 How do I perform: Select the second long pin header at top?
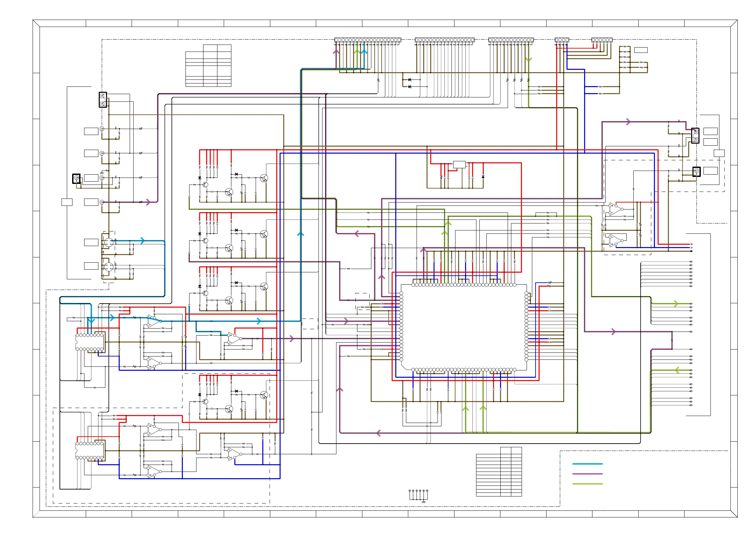(x=444, y=40)
